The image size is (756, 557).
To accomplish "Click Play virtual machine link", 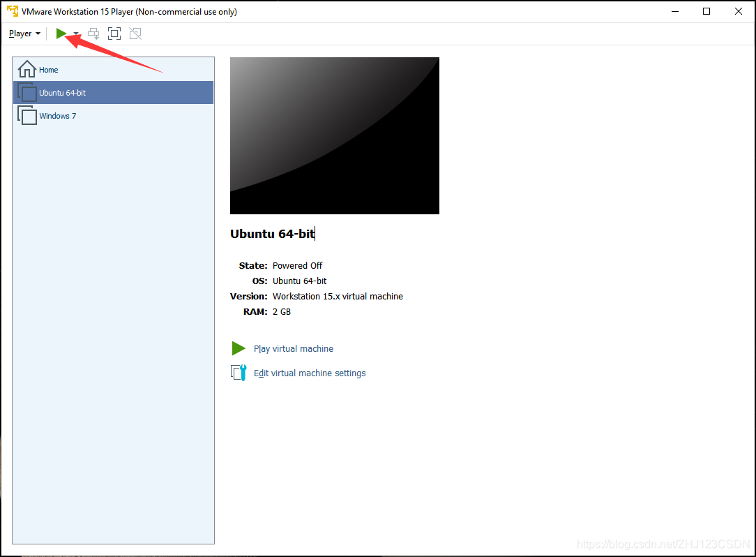I will tap(294, 348).
